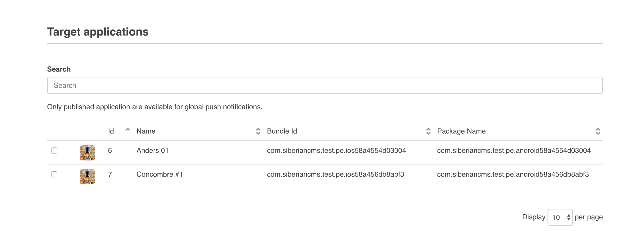644x231 pixels.
Task: Click the Concombre #1 app icon thumbnail
Action: click(87, 177)
